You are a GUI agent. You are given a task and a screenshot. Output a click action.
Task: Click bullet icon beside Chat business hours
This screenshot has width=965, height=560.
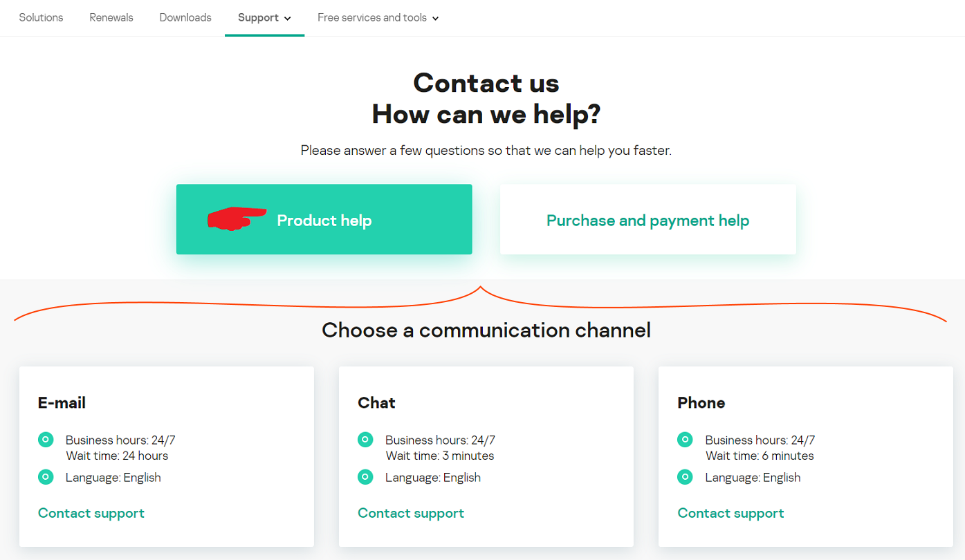(x=365, y=439)
